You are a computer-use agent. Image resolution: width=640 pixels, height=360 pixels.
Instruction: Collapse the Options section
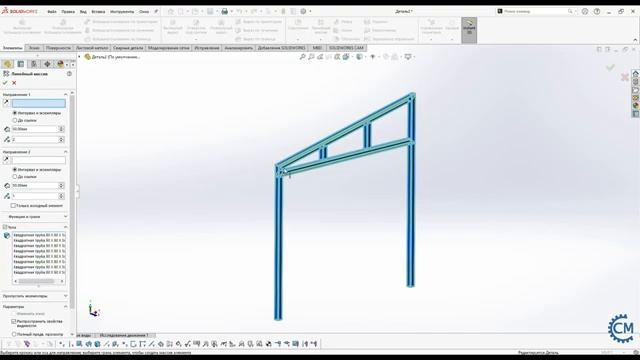66,307
